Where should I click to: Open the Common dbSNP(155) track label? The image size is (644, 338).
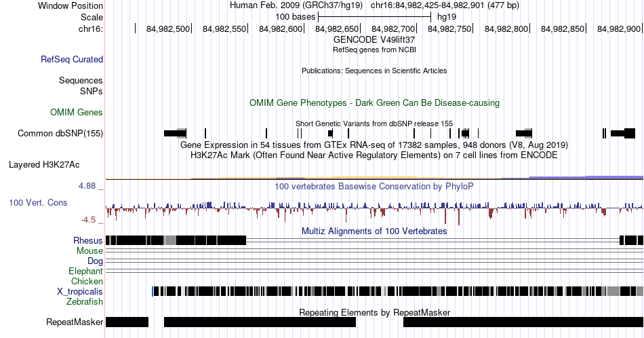[60, 133]
